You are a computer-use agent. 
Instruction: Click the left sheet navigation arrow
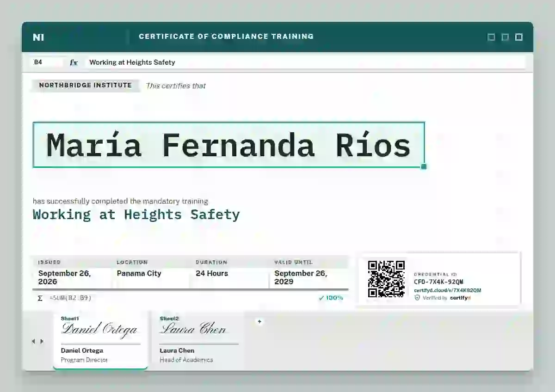tap(33, 342)
